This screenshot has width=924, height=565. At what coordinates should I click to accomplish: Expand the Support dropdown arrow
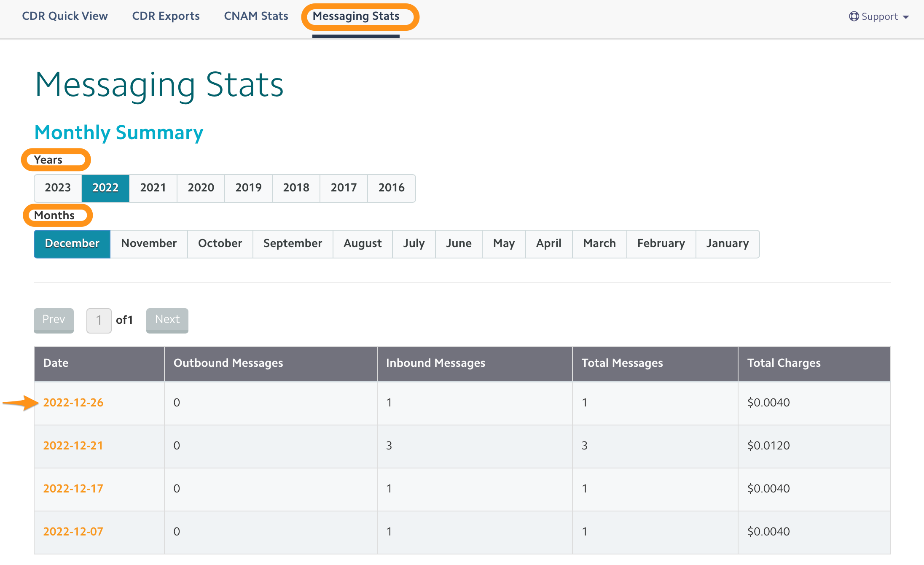[x=906, y=17]
